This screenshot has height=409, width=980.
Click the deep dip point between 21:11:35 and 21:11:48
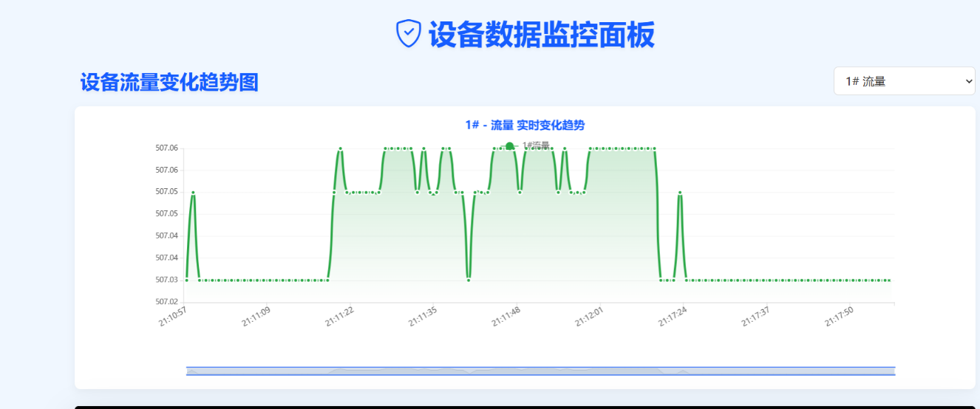click(469, 280)
